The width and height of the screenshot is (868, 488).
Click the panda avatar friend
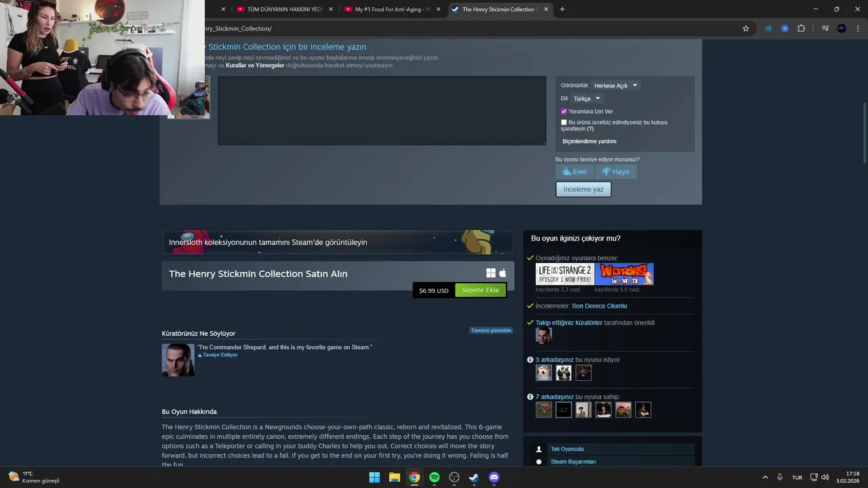pyautogui.click(x=564, y=373)
